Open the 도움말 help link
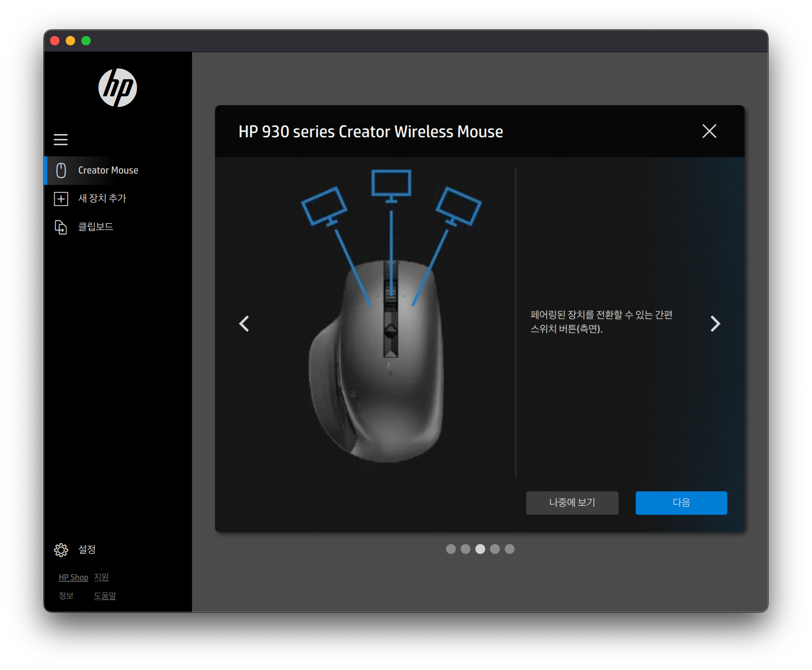Viewport: 812px width, 670px height. point(105,596)
